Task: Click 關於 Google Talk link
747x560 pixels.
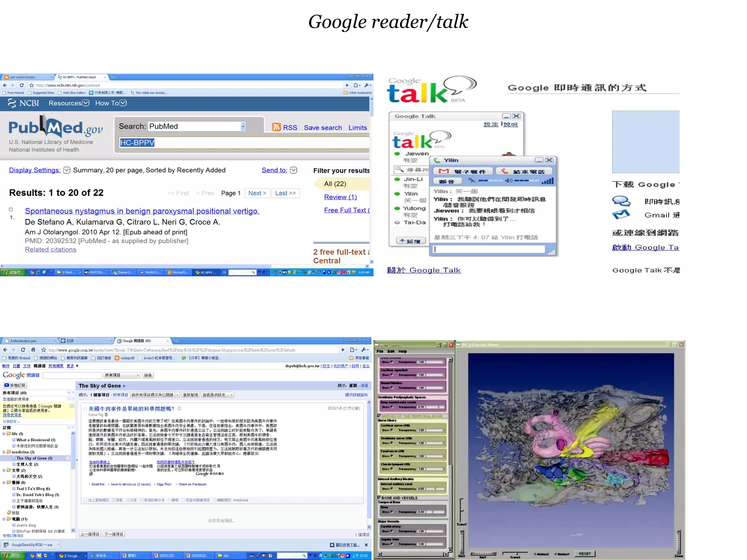Action: [424, 270]
